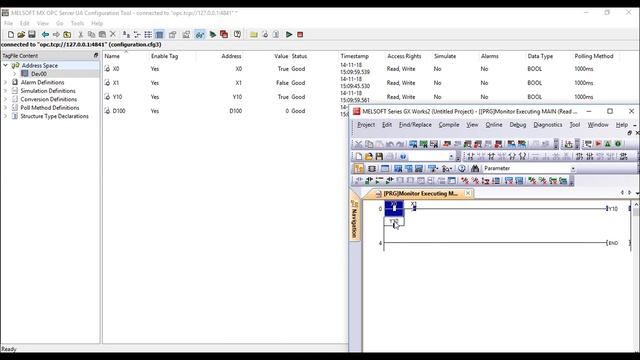Click Open folder icon in OPC toolbar
Screen dimensions: 640x360
pyautogui.click(x=21, y=35)
